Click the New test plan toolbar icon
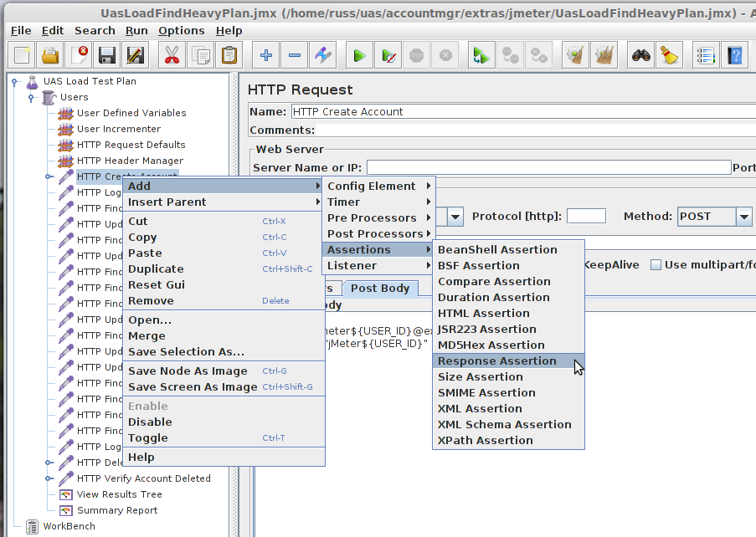The height and width of the screenshot is (537, 756). click(22, 55)
